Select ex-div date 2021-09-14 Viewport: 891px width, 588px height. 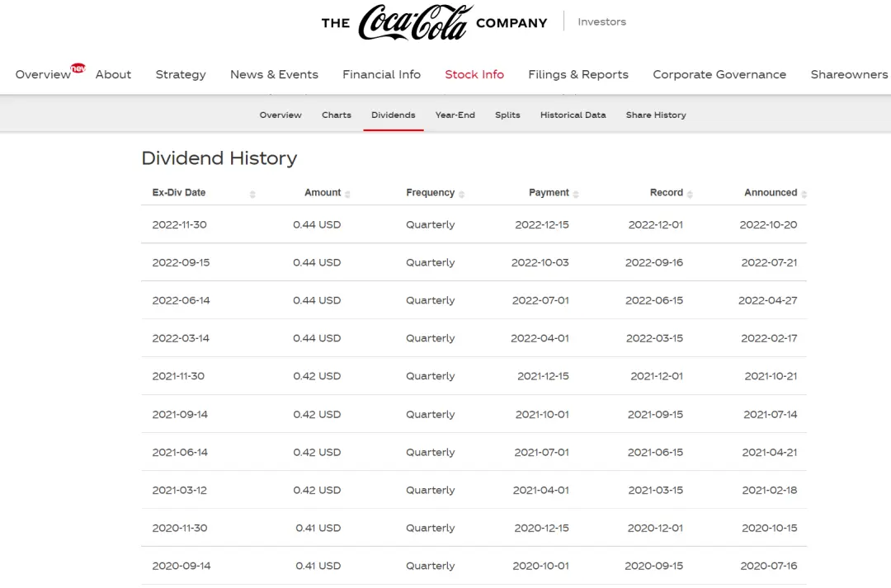point(180,414)
